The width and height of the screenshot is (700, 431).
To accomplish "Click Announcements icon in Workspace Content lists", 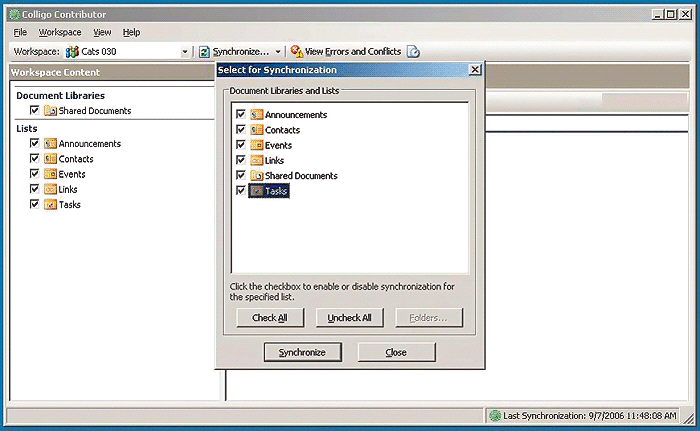I will [50, 143].
